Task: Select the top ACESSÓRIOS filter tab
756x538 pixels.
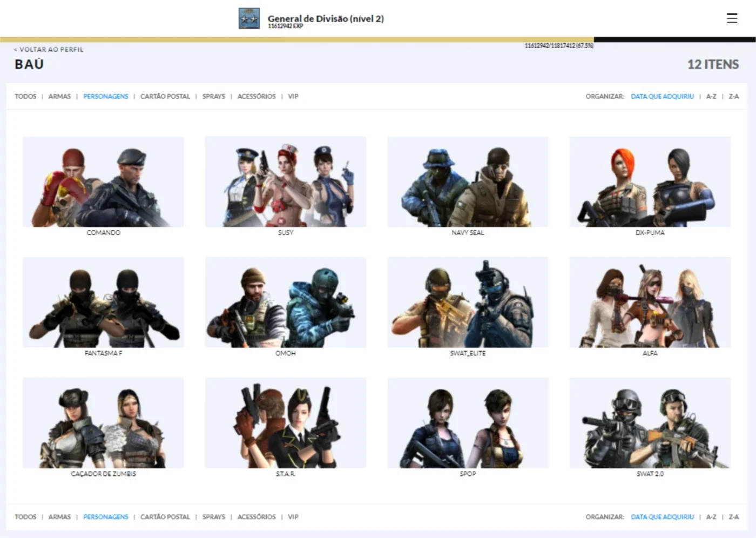Action: pyautogui.click(x=256, y=96)
